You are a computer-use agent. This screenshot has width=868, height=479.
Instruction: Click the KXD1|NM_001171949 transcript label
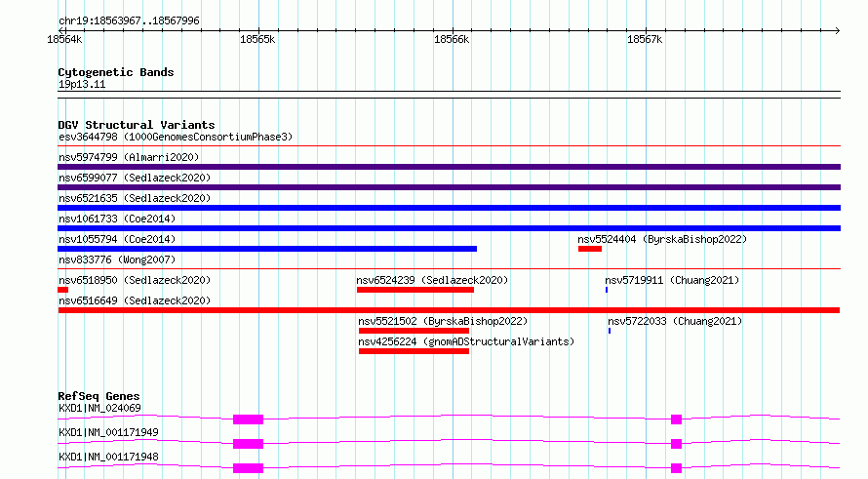point(108,432)
